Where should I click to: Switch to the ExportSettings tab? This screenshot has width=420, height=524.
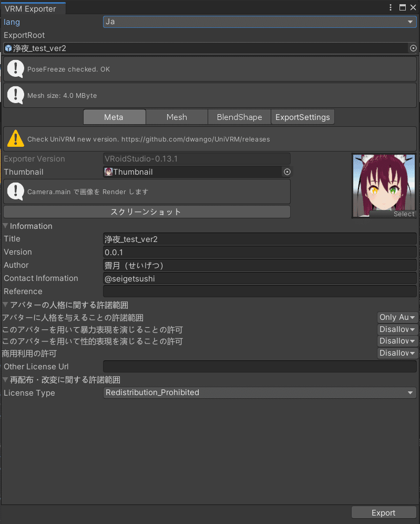(x=302, y=117)
